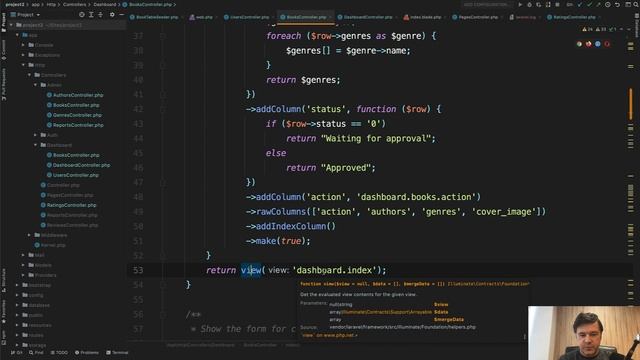This screenshot has height=360, width=640.
Task: Click the fold toggle next to line 42
Action: (162, 109)
